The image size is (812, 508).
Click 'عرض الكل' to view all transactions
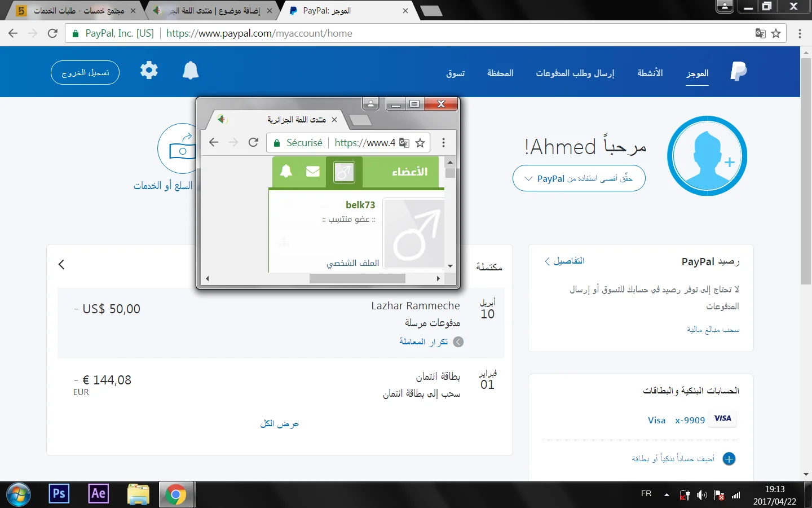point(280,423)
